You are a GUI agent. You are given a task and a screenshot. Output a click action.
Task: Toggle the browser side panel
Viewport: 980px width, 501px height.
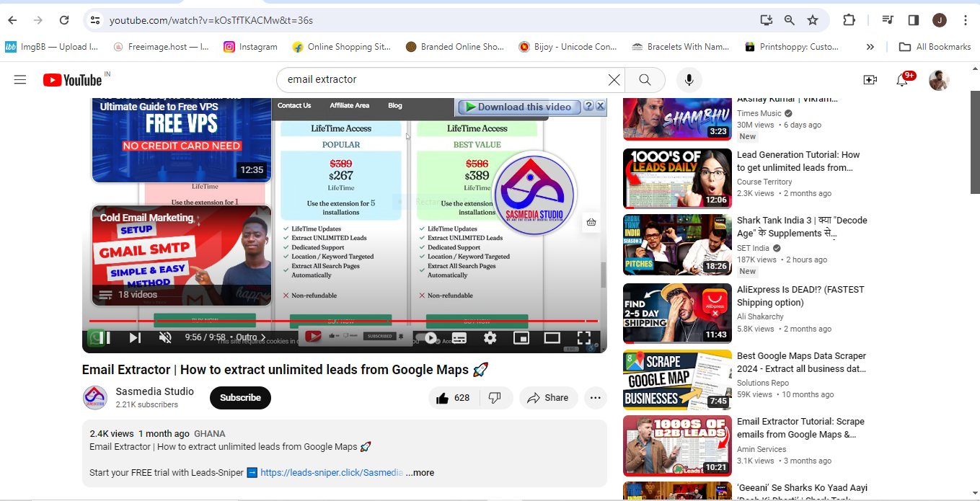(914, 20)
